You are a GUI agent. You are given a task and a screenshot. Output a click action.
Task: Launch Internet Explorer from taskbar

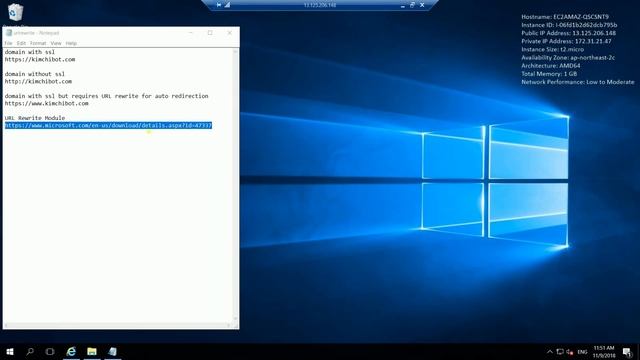click(71, 351)
